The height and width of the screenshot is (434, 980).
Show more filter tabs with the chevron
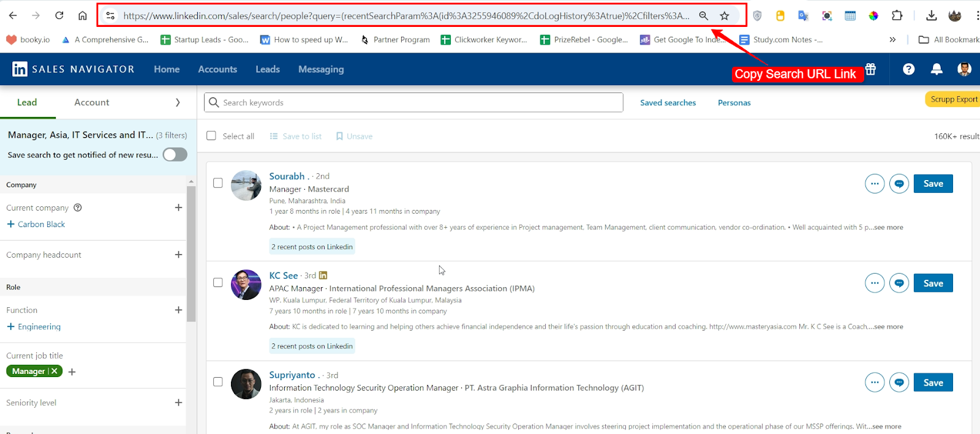[x=178, y=102]
